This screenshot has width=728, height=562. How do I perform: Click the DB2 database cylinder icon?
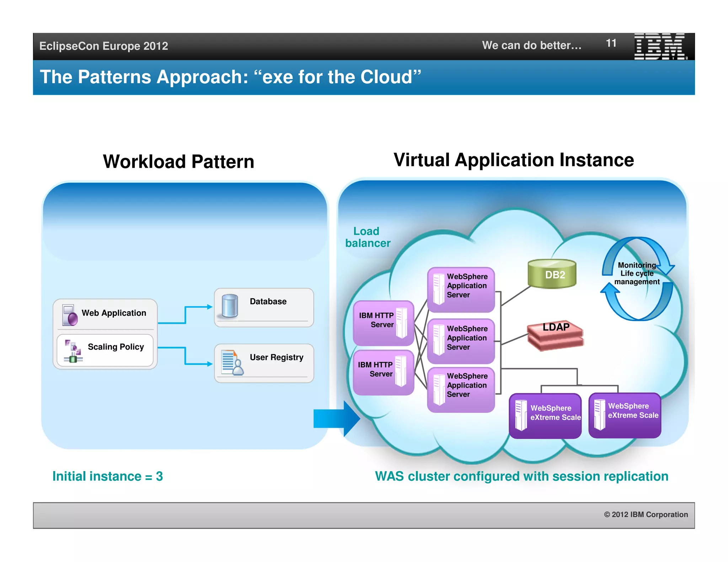click(x=552, y=274)
